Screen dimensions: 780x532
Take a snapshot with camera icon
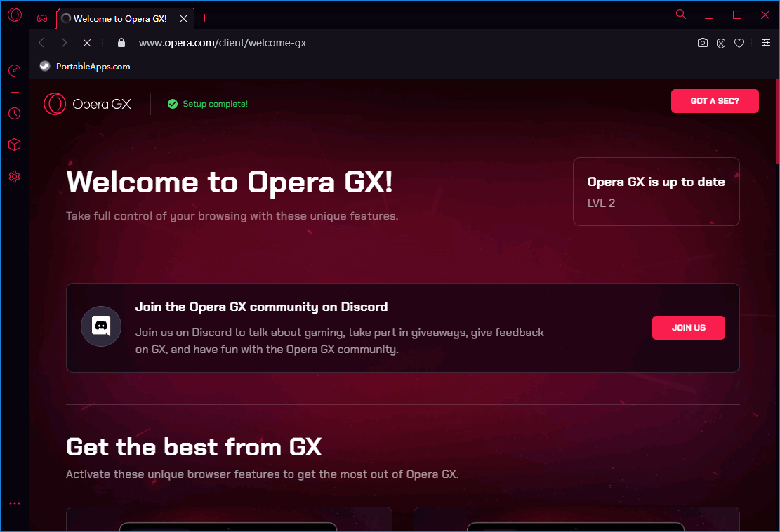click(x=702, y=43)
